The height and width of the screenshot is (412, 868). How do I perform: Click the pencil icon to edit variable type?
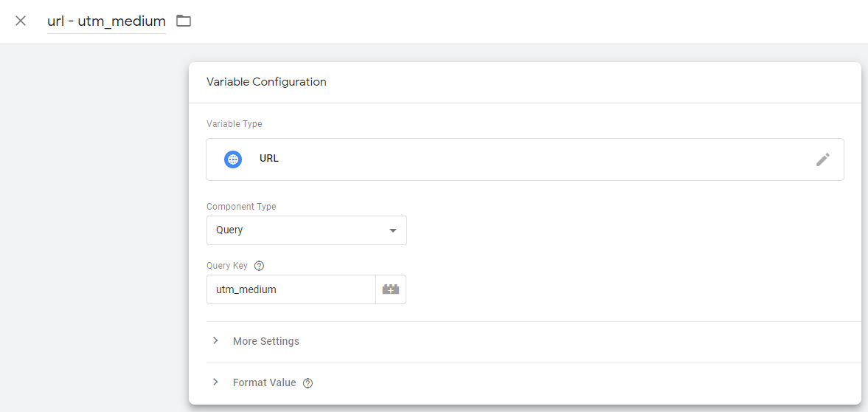(823, 159)
